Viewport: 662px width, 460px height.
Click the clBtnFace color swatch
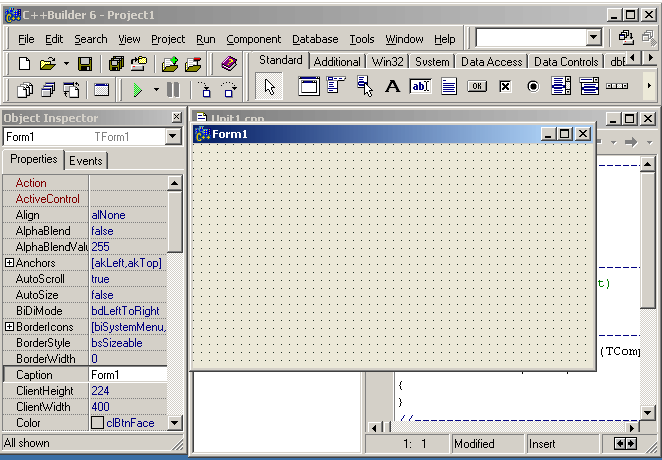(98, 422)
